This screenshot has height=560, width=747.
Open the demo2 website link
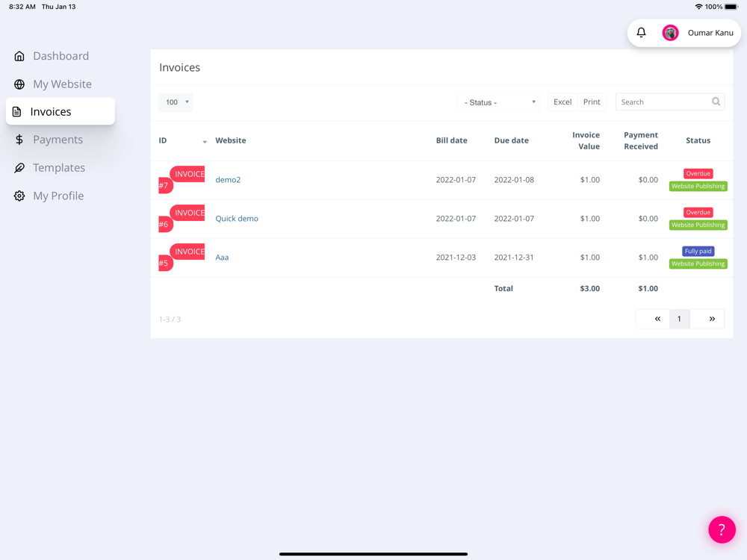tap(228, 179)
